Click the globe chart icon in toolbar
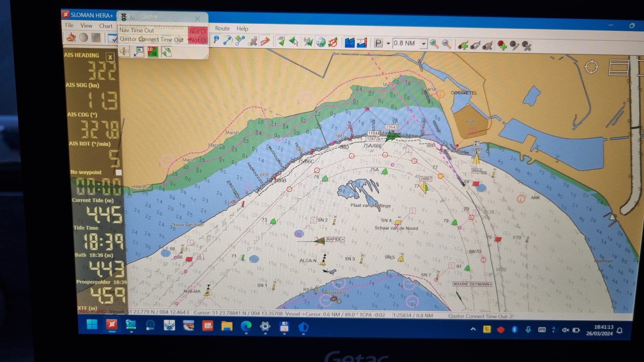The image size is (644, 362). tap(321, 42)
